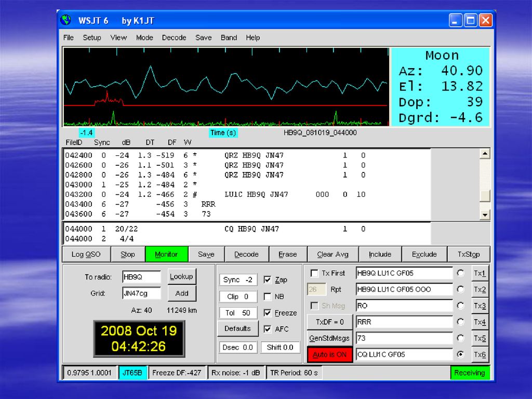Click the WSJT globe icon in title bar

point(66,20)
